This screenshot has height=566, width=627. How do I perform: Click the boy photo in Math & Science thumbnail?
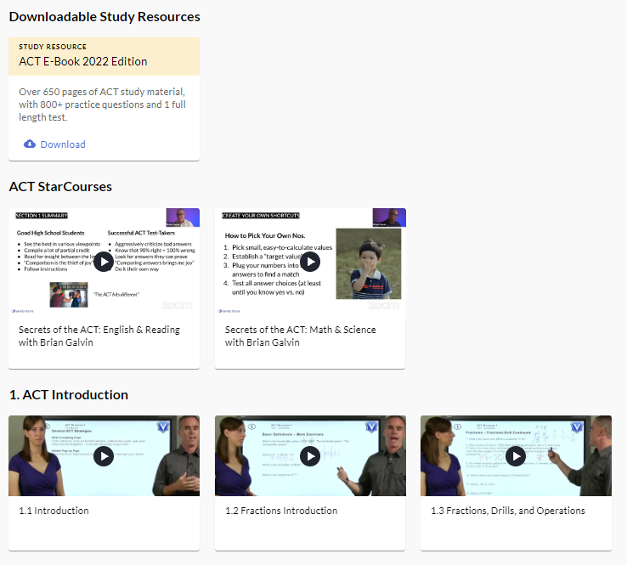pyautogui.click(x=368, y=264)
